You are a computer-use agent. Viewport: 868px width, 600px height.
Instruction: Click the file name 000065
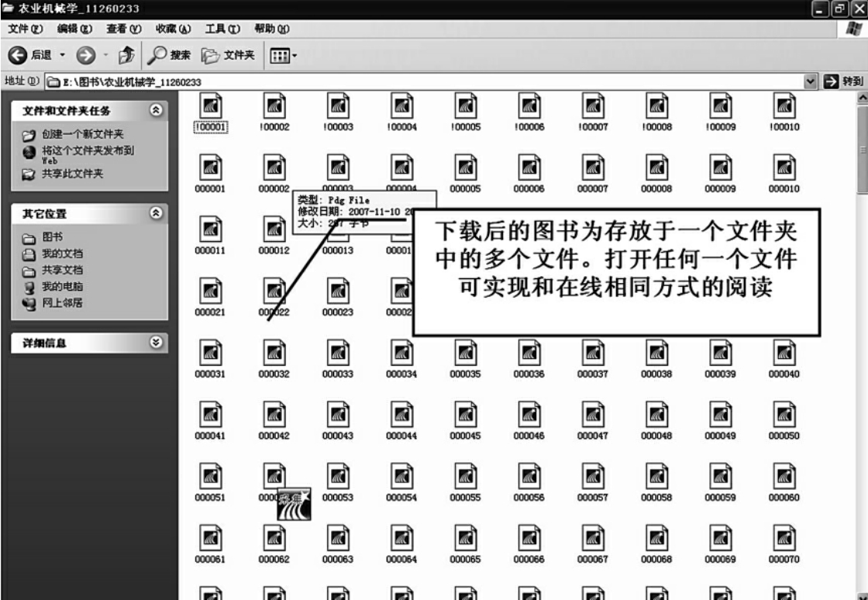(x=465, y=560)
